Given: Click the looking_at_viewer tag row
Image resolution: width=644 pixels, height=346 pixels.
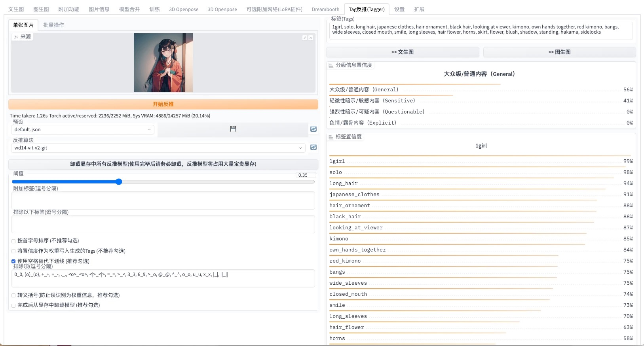Looking at the screenshot, I should (481, 228).
